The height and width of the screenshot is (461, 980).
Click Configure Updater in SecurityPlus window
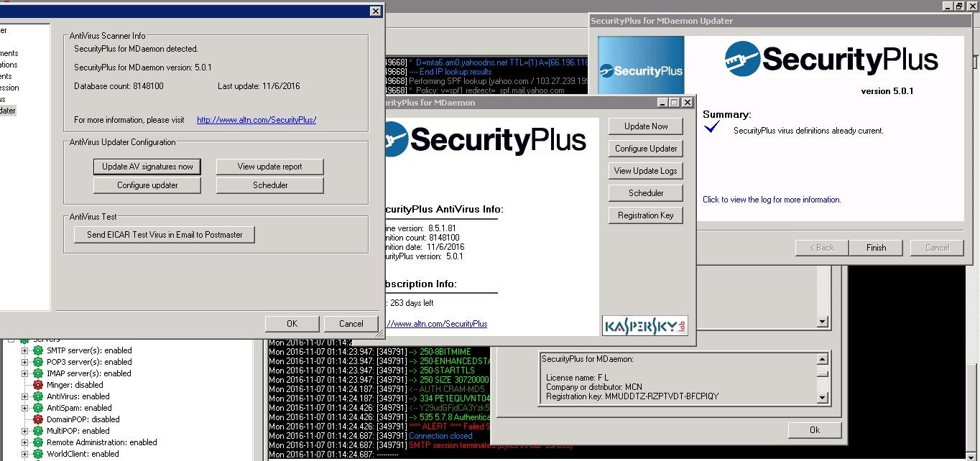pos(646,149)
